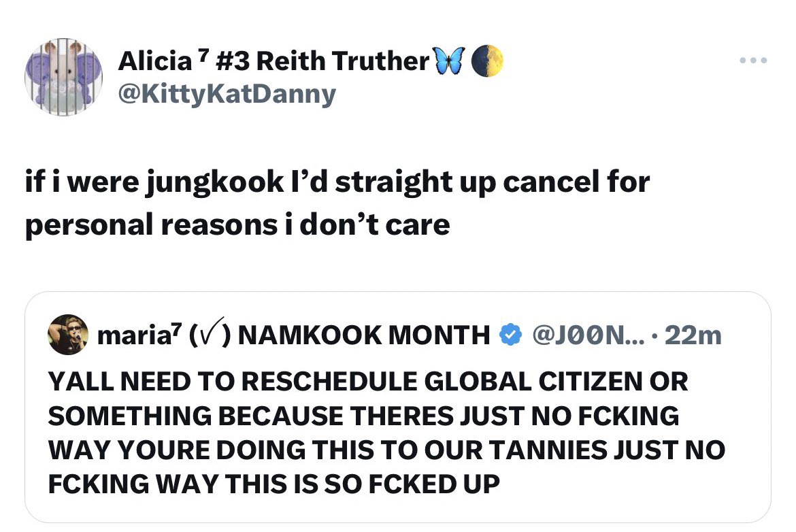Image resolution: width=796 pixels, height=532 pixels.
Task: Open the Alicia #3 Reith Truther profile name
Action: tap(272, 61)
